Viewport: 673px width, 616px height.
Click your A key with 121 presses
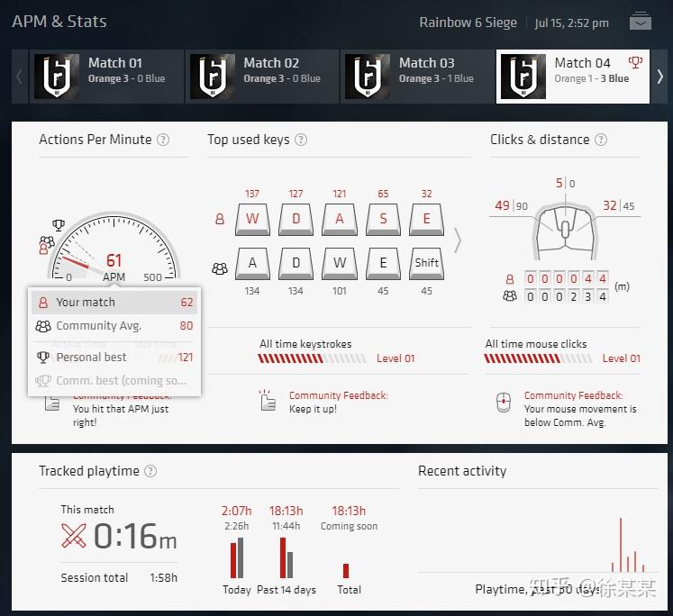(x=340, y=219)
